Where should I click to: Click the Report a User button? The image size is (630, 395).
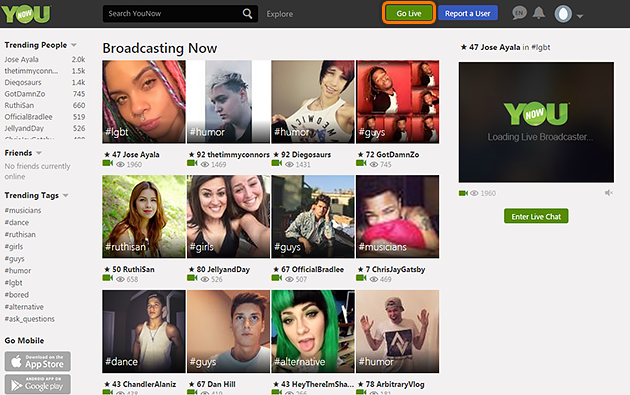pyautogui.click(x=468, y=13)
